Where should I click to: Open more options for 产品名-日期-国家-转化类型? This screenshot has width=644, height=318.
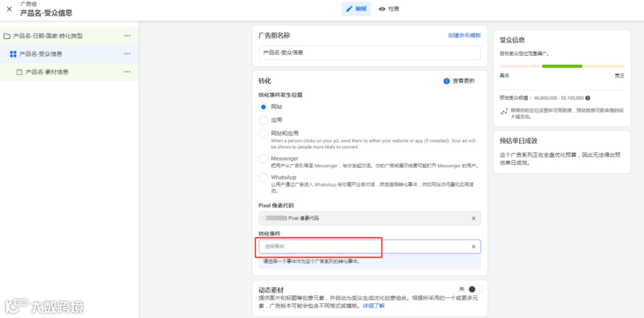coord(127,36)
